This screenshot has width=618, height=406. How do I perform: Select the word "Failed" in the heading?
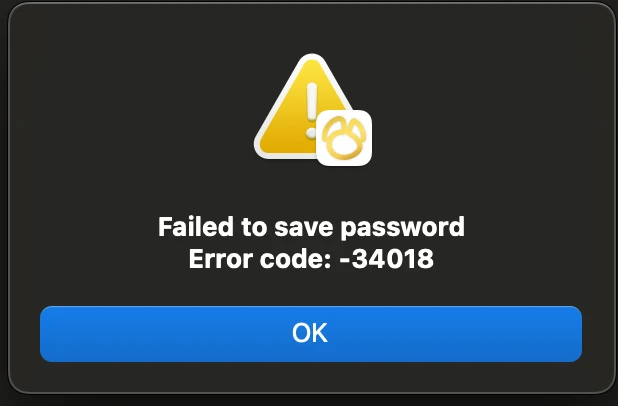196,226
